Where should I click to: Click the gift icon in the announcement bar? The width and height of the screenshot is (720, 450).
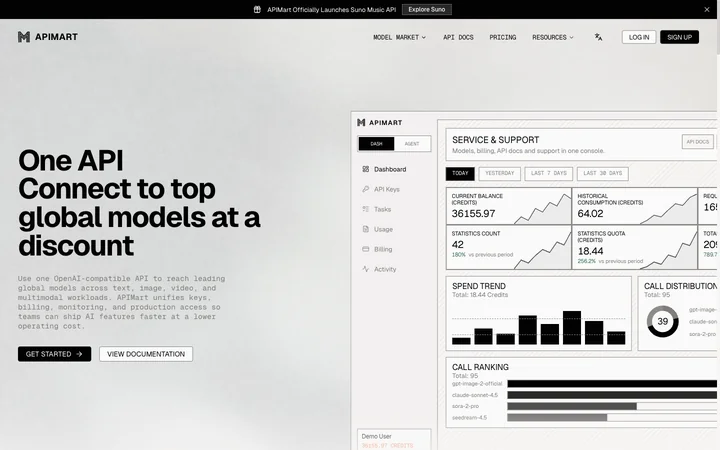[x=257, y=10]
